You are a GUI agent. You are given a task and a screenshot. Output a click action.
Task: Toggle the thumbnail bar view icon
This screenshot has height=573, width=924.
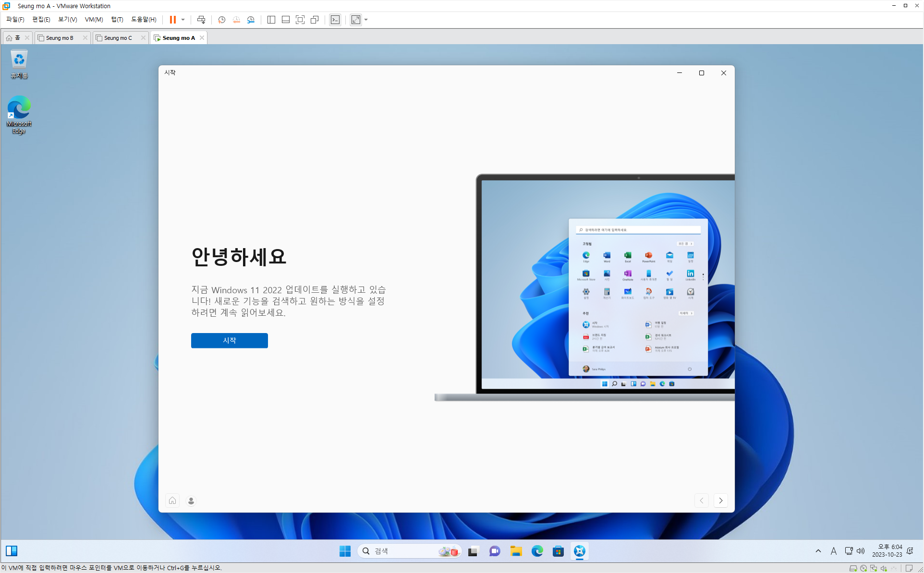tap(286, 20)
